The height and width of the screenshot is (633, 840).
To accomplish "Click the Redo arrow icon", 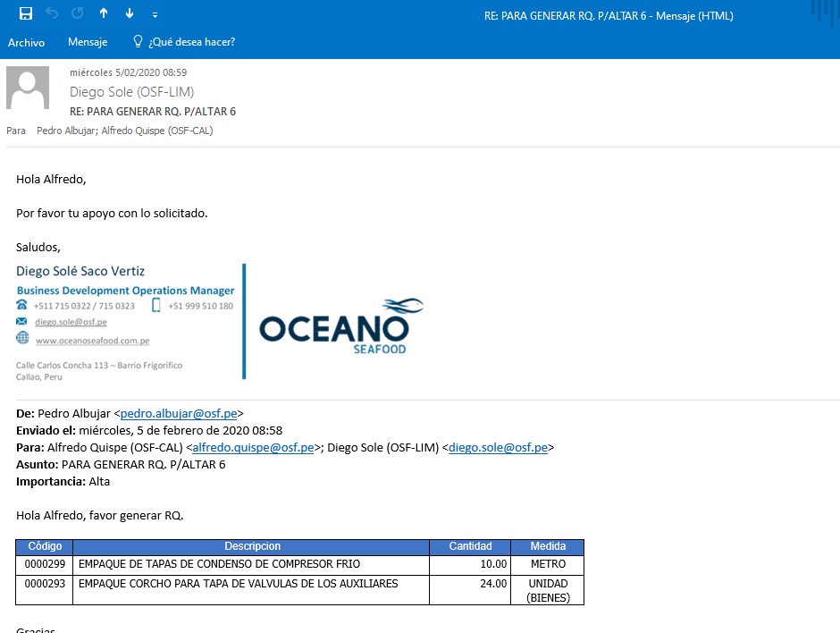I will tap(77, 13).
